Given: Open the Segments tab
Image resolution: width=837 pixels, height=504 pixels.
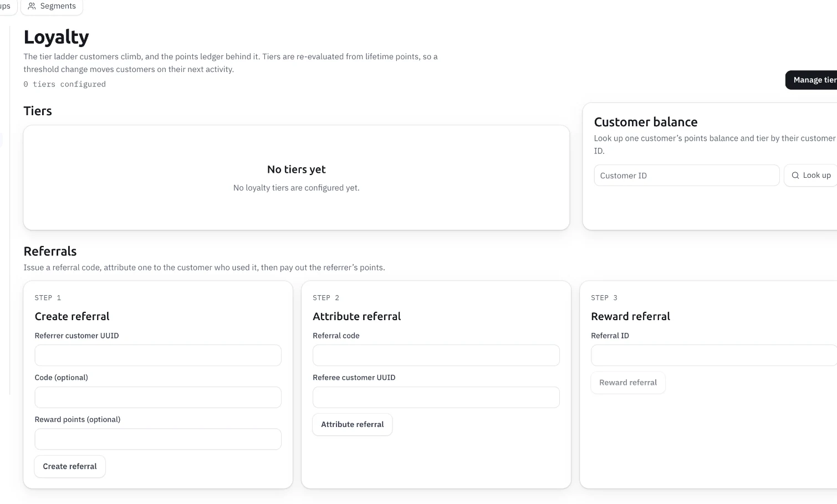Looking at the screenshot, I should pos(52,6).
